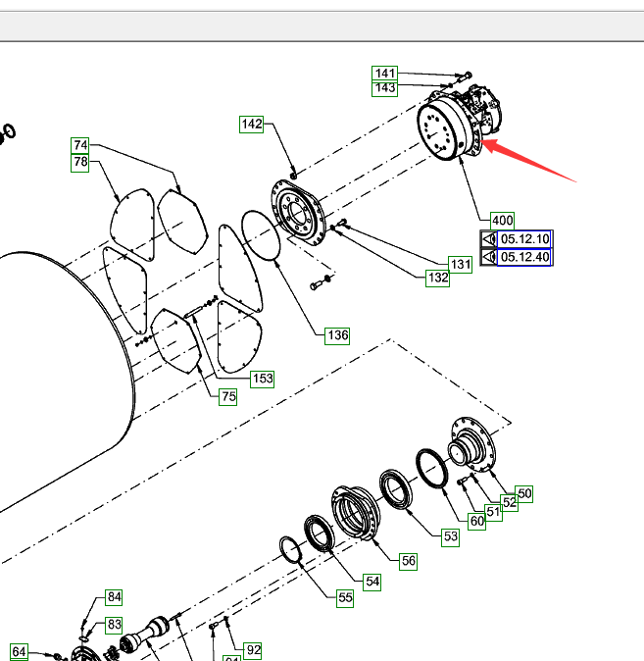
Task: Select part callout 142
Action: [252, 124]
